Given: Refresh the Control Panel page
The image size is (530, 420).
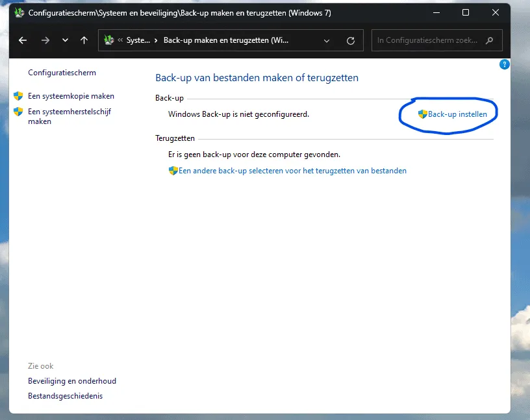Looking at the screenshot, I should tap(351, 40).
